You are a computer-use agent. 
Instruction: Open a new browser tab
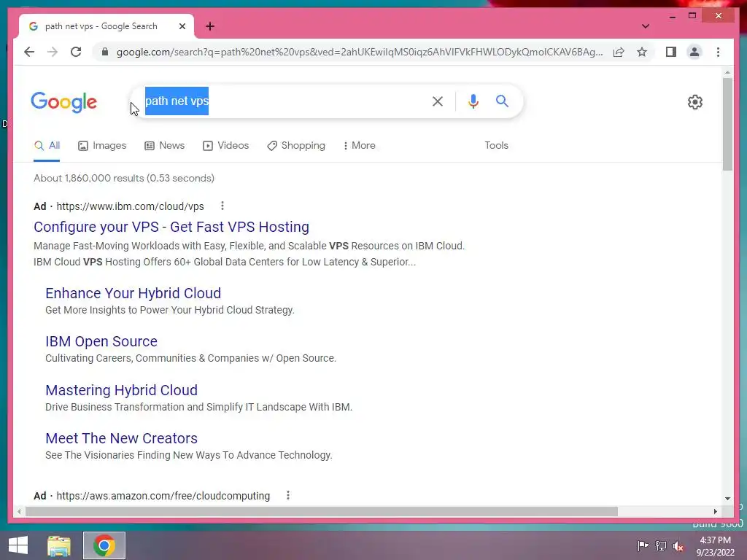pyautogui.click(x=210, y=26)
